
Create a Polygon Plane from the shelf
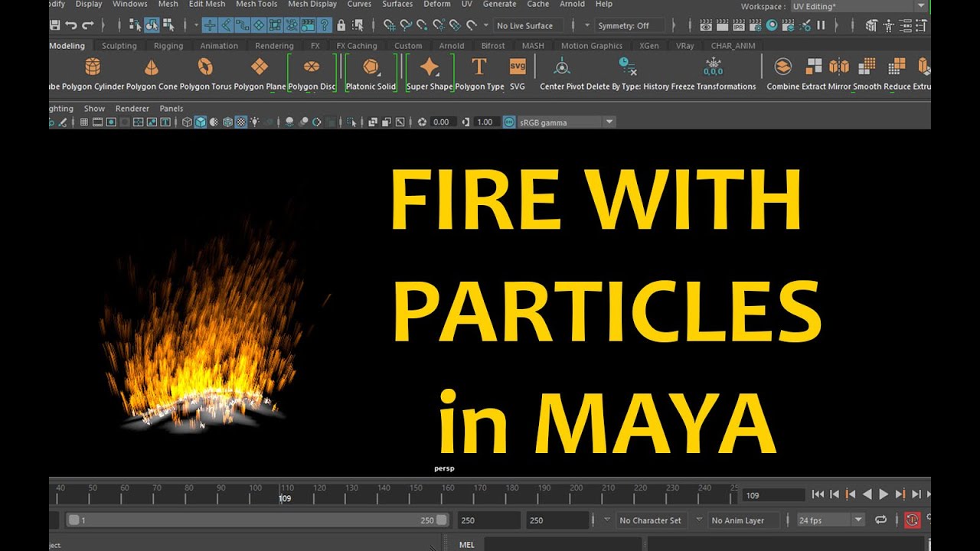coord(260,67)
